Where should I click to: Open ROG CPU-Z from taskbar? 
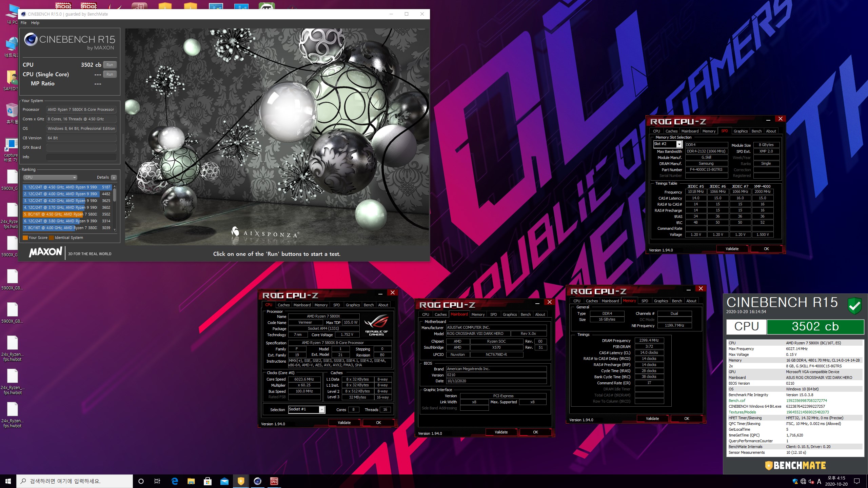click(274, 481)
